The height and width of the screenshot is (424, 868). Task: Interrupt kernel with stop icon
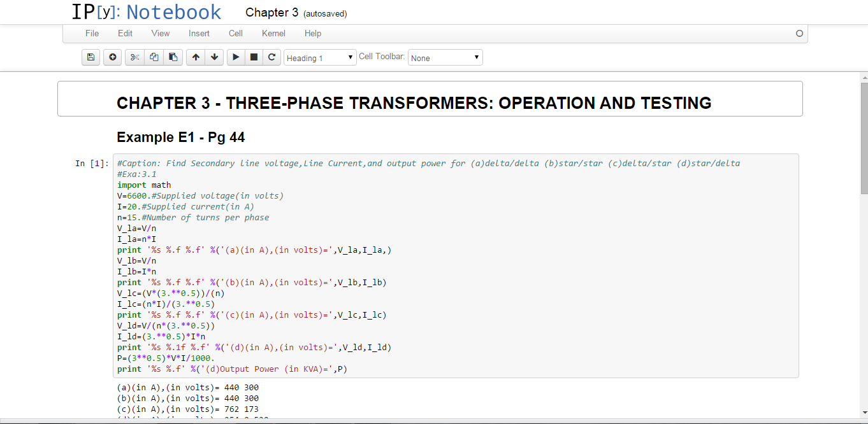[254, 57]
